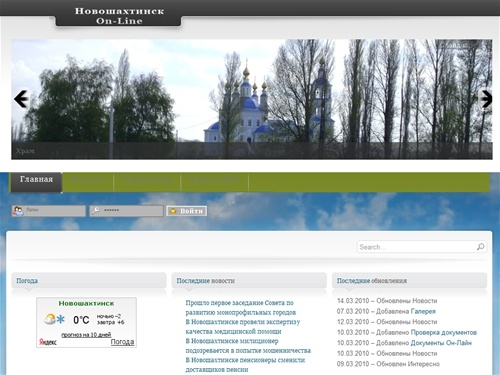Open the прогноз на 10 дней link

pos(86,334)
